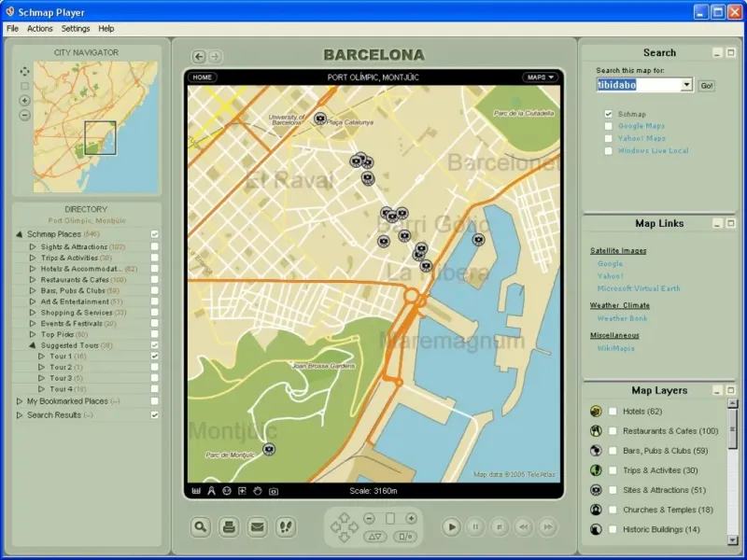Check the Google Maps search checkbox

608,126
